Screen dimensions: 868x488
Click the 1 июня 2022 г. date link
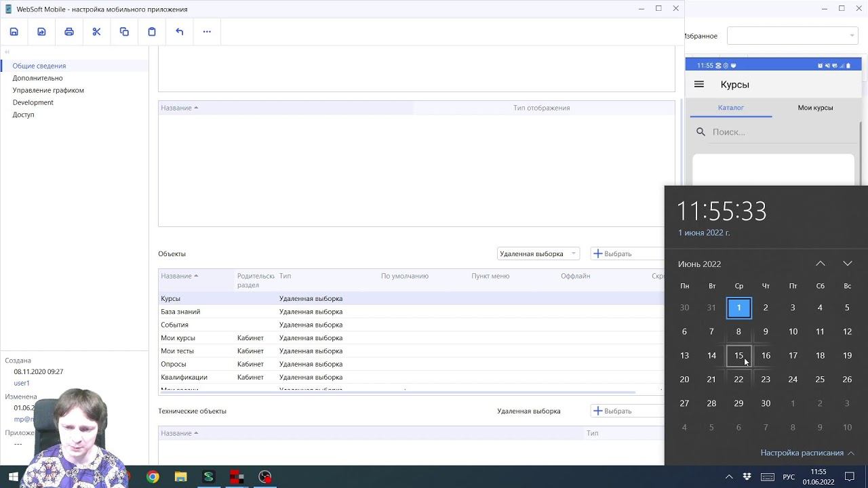pyautogui.click(x=704, y=232)
